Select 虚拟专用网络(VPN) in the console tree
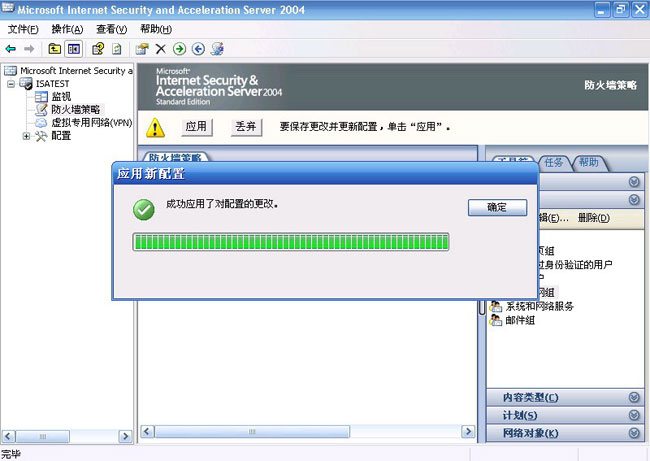 pyautogui.click(x=91, y=123)
